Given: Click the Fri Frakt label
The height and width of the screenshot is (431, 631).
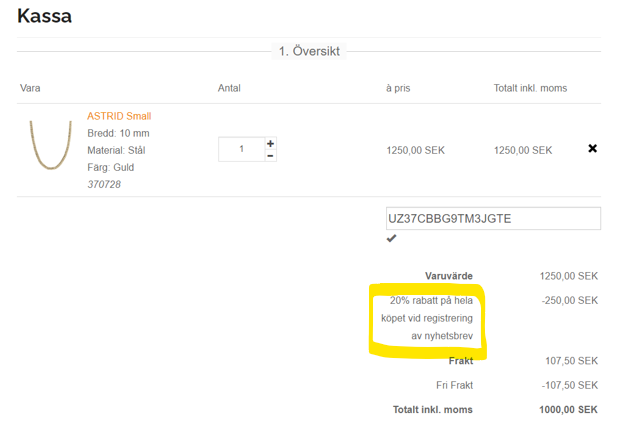Looking at the screenshot, I should click(x=454, y=385).
